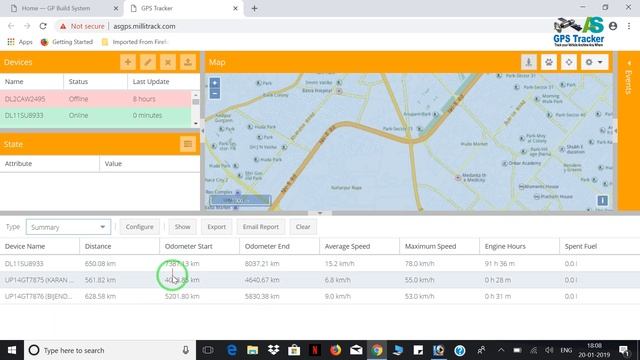Open the Imported From Firefox bookmark folder
The image size is (640, 360).
(x=135, y=42)
